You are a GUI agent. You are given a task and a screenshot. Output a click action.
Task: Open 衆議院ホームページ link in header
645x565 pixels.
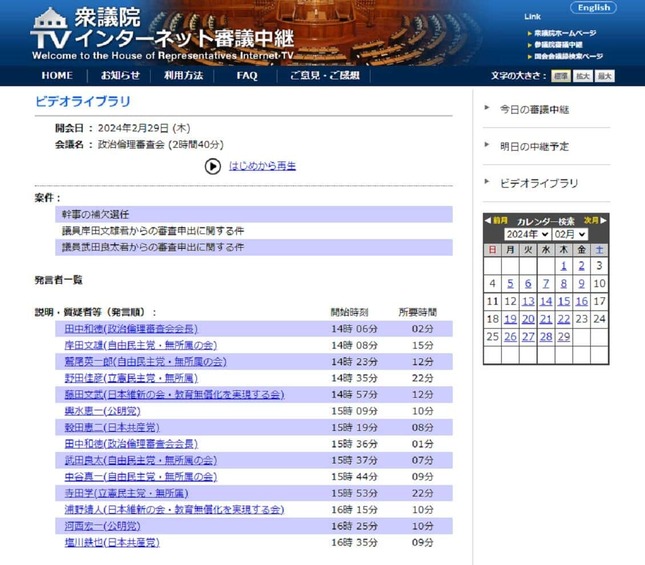point(567,33)
